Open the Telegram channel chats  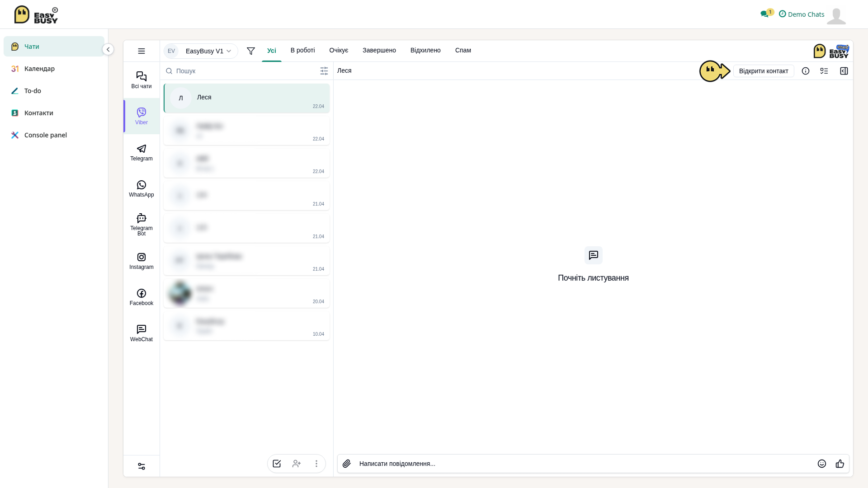[x=142, y=152]
